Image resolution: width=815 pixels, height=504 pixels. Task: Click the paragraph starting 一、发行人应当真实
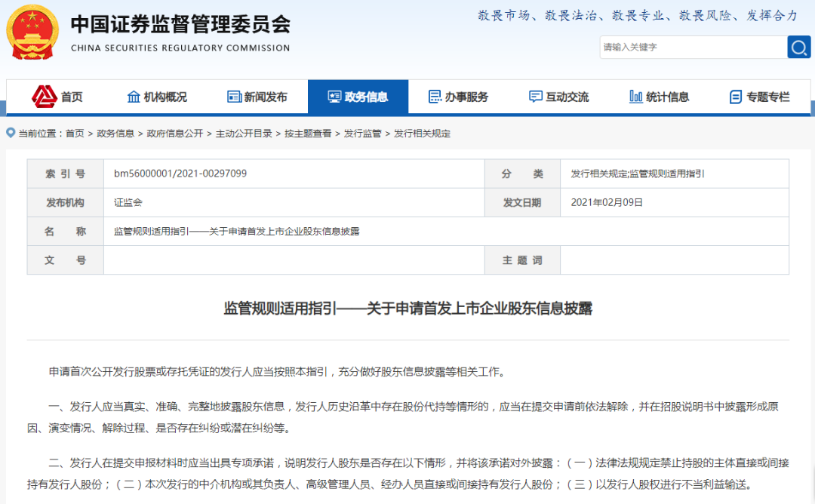click(408, 416)
